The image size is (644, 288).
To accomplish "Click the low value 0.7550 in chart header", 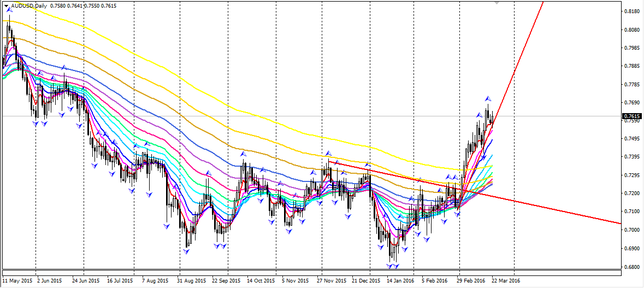I will click(x=92, y=6).
